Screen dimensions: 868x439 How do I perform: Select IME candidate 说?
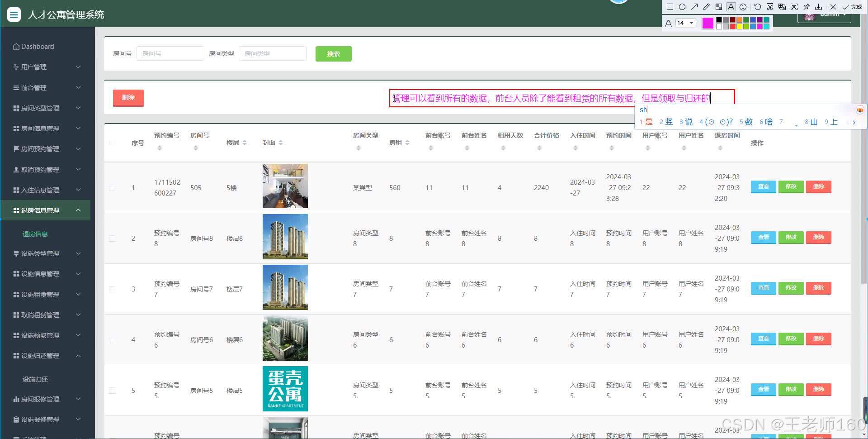click(x=686, y=122)
